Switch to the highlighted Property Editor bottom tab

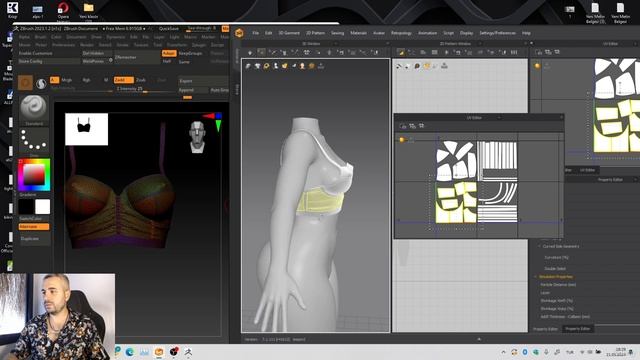(578, 329)
